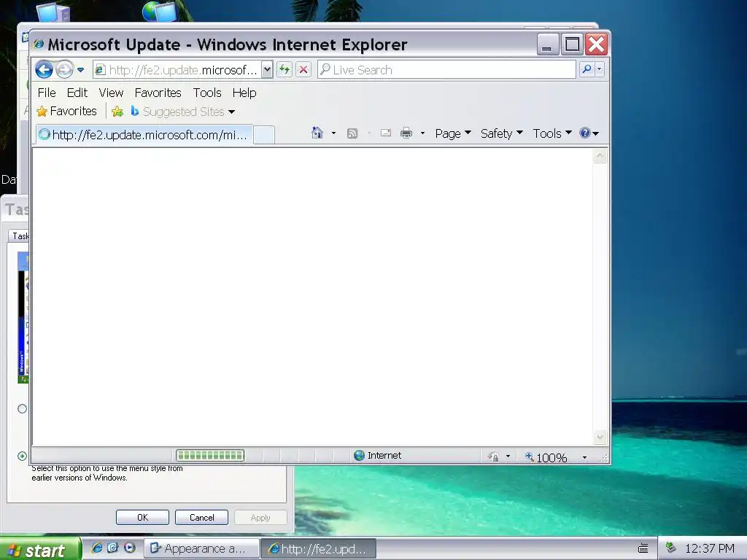747x560 pixels.
Task: Click the 12:37 PM taskbar clock
Action: point(709,548)
